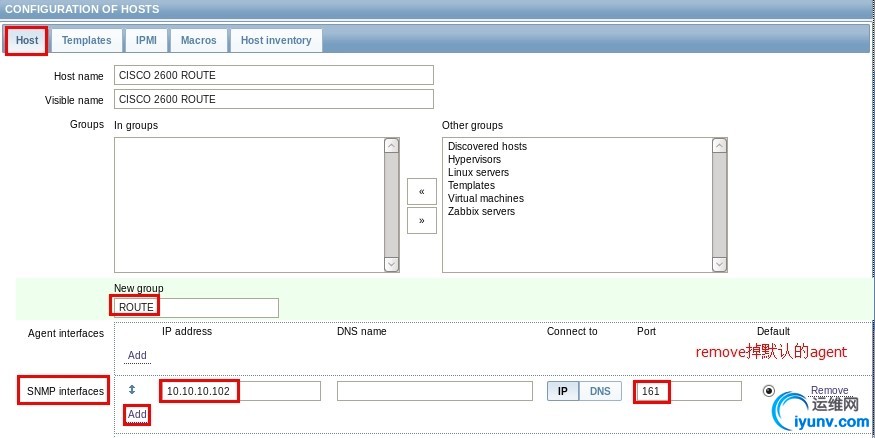The height and width of the screenshot is (438, 875).
Task: Open the Host inventory tab
Action: [x=276, y=40]
